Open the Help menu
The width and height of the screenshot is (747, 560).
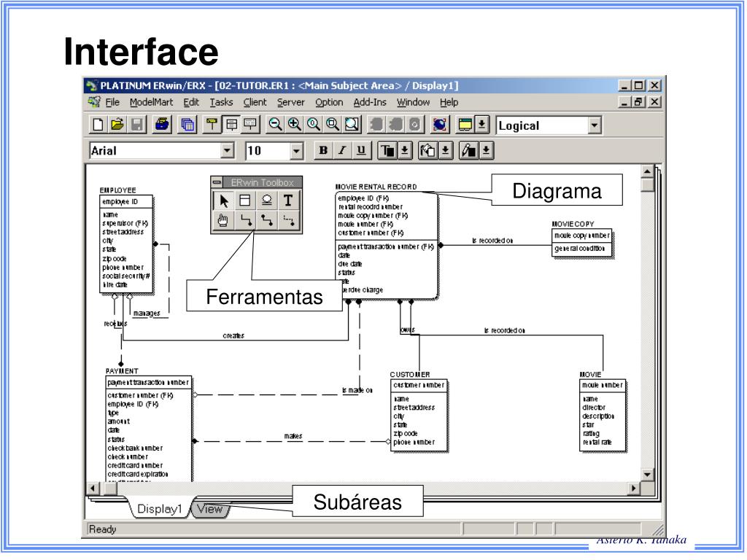(449, 102)
